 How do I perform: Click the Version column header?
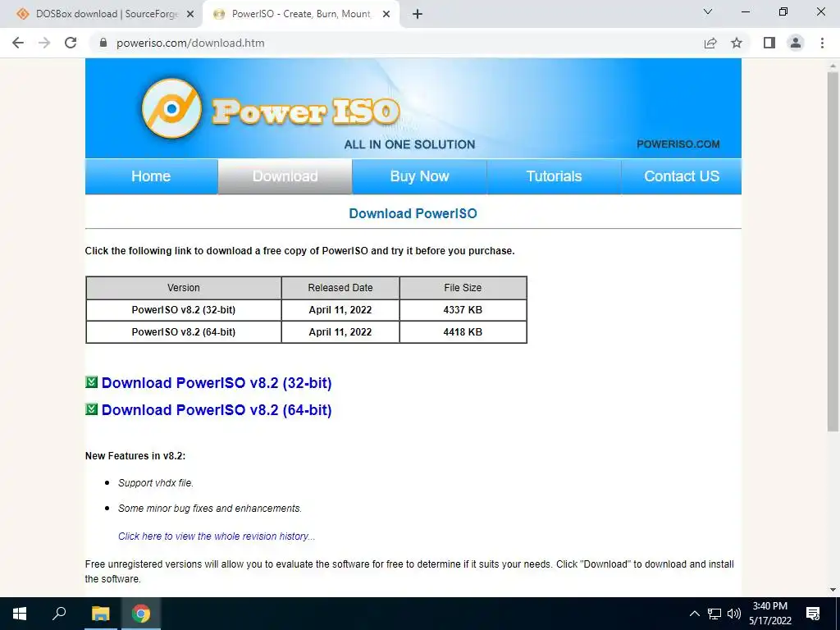click(x=183, y=288)
